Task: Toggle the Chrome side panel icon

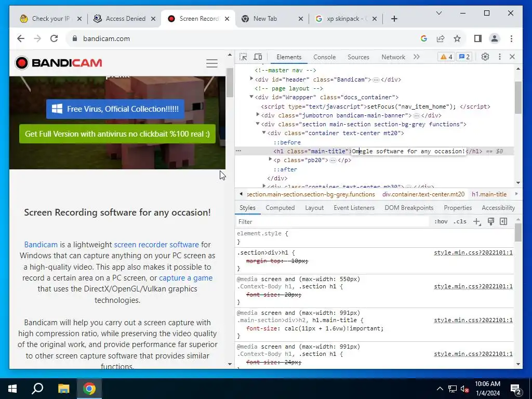Action: click(478, 38)
